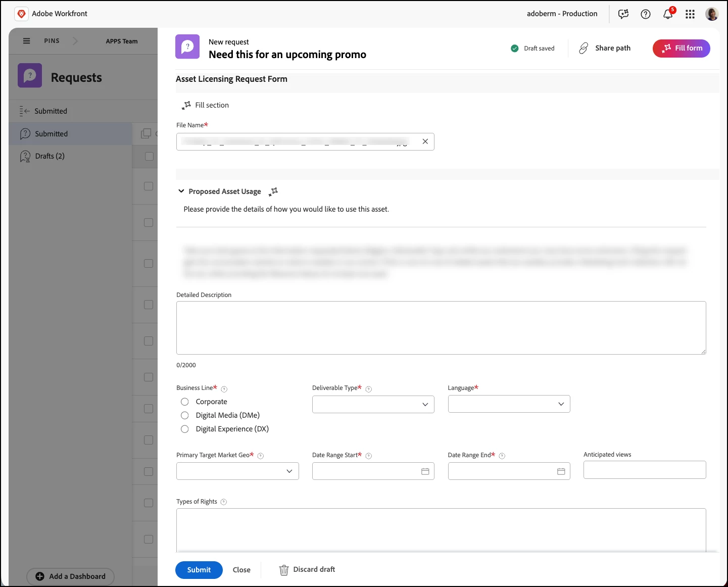Clear the File Name field with X icon
Viewport: 728px width, 587px height.
[x=425, y=141]
